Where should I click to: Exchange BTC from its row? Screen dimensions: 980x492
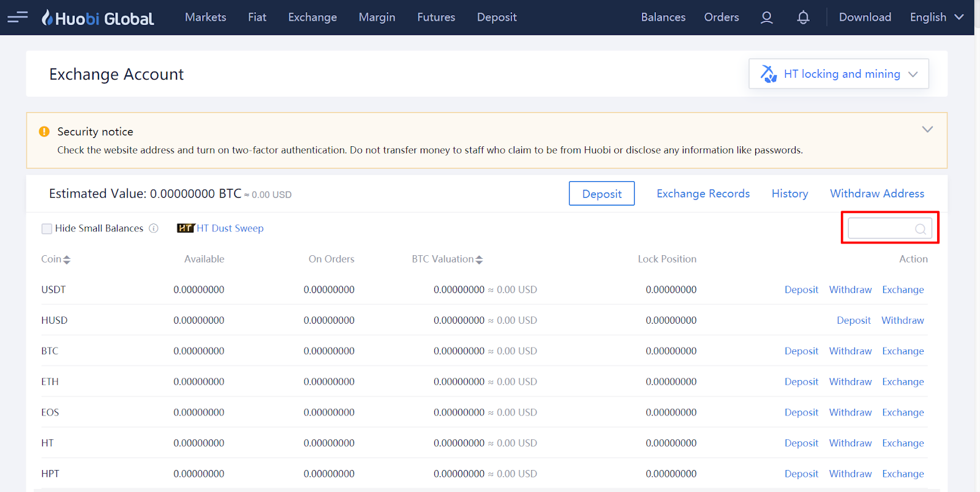pyautogui.click(x=903, y=351)
